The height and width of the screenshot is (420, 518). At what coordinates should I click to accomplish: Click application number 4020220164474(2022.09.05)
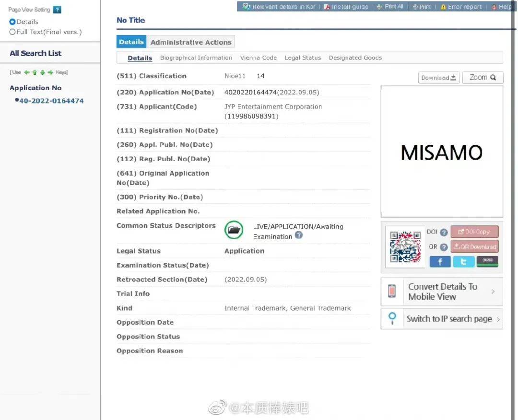point(272,93)
